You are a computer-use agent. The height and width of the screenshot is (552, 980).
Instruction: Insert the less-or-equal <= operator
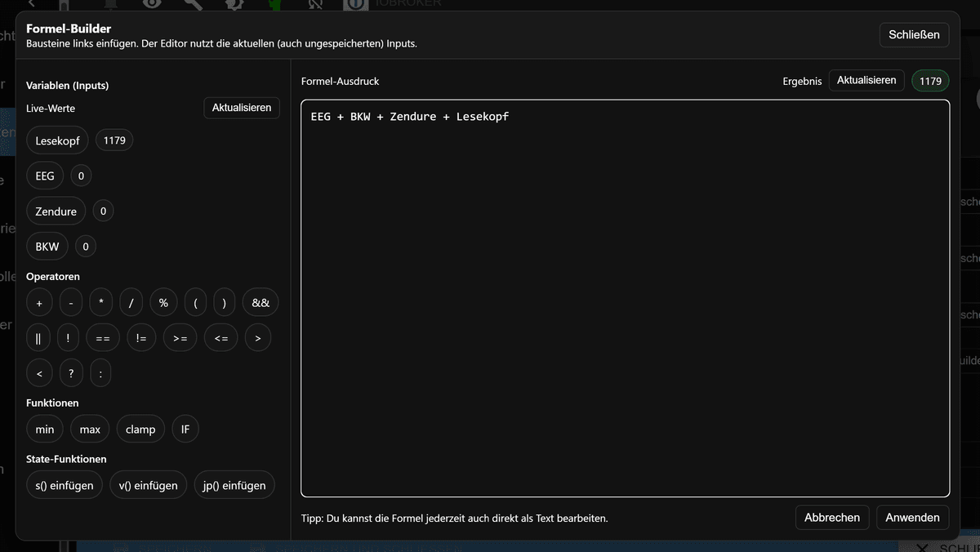tap(220, 338)
